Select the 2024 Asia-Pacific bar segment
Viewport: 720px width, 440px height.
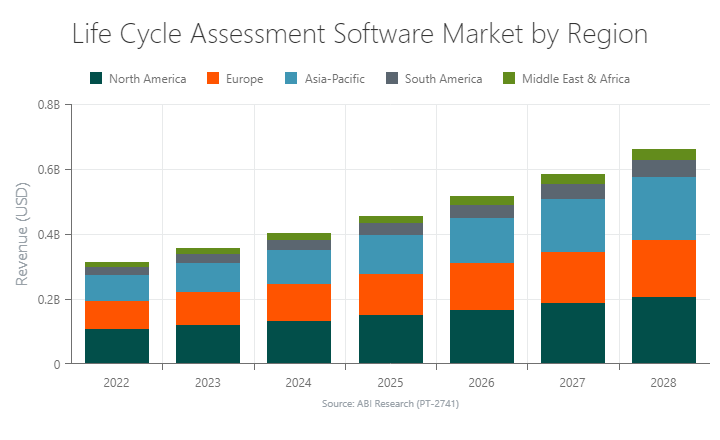point(299,267)
